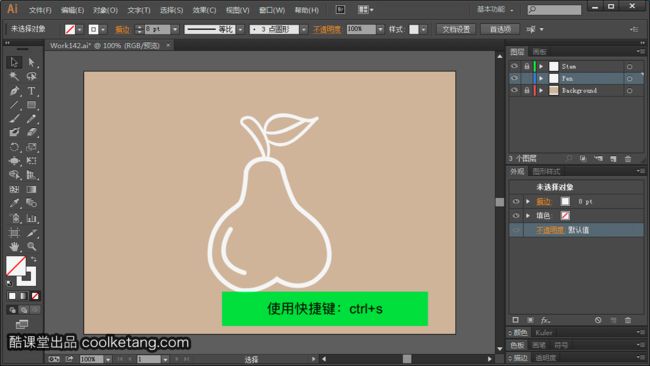This screenshot has height=366, width=650.
Task: Select the Mesh tool
Action: 14,189
